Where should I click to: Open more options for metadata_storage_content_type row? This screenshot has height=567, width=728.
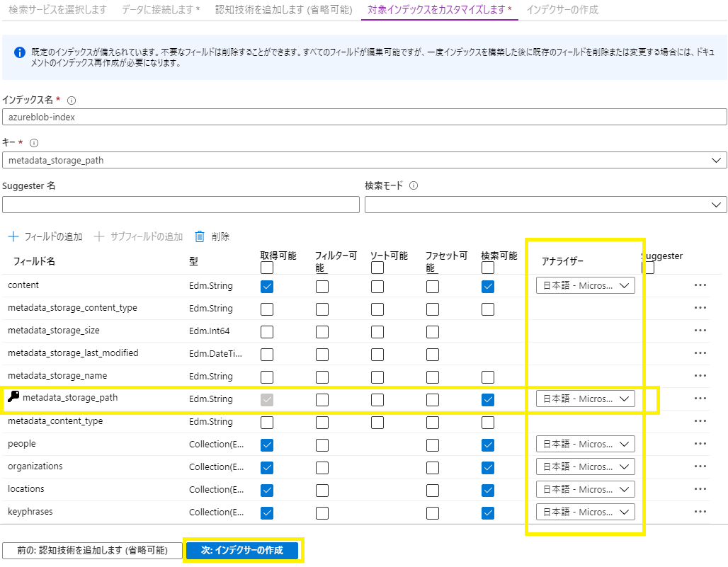click(700, 308)
